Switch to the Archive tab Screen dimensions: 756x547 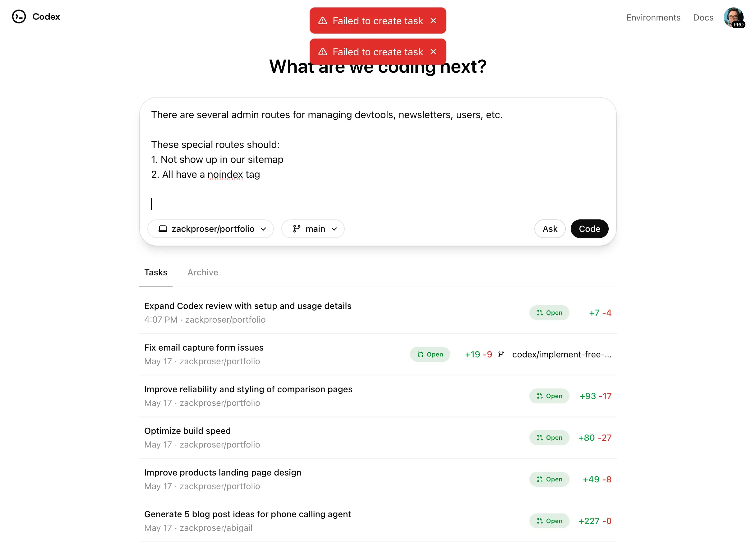pos(203,272)
